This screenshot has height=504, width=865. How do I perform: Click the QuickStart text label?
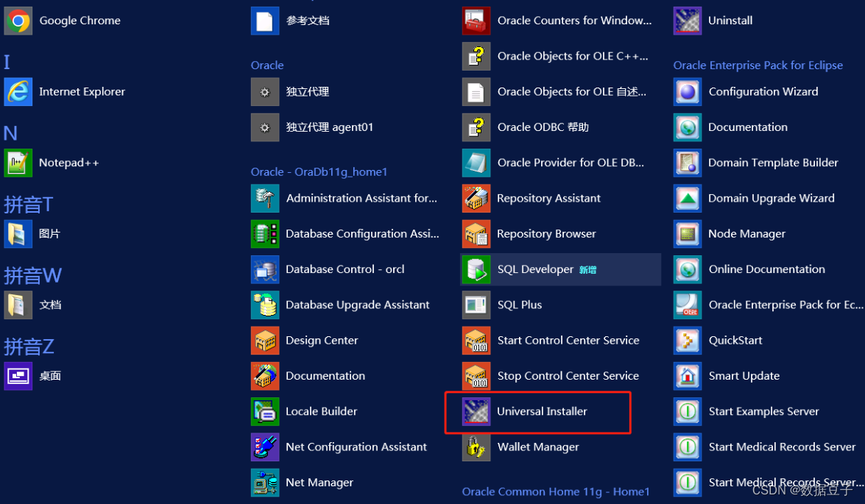(735, 341)
